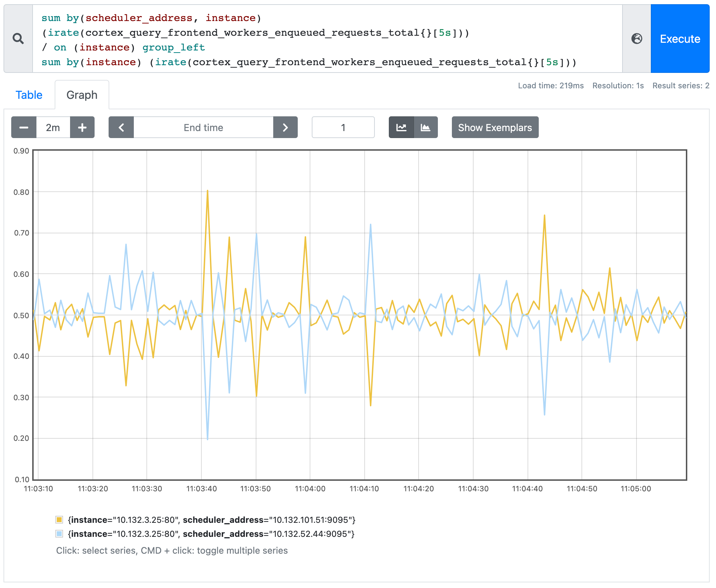Expand the 2m range duration selector
Image resolution: width=716 pixels, height=588 pixels.
click(x=53, y=127)
